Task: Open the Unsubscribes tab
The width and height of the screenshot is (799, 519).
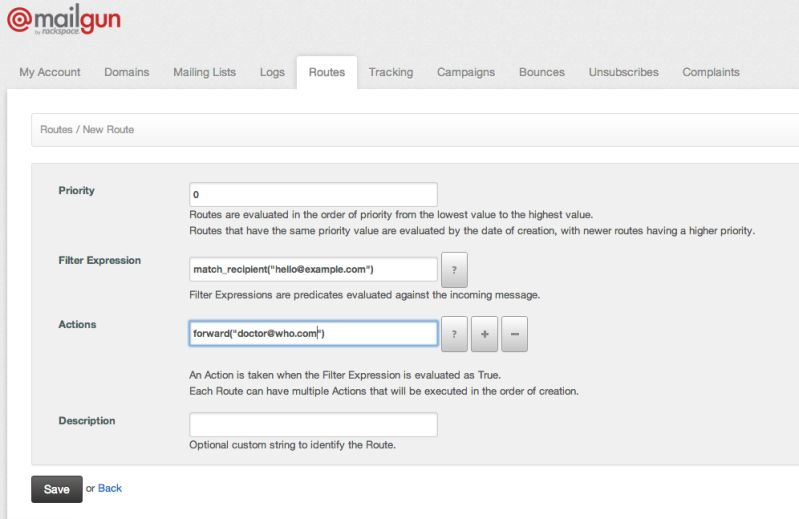Action: 624,72
